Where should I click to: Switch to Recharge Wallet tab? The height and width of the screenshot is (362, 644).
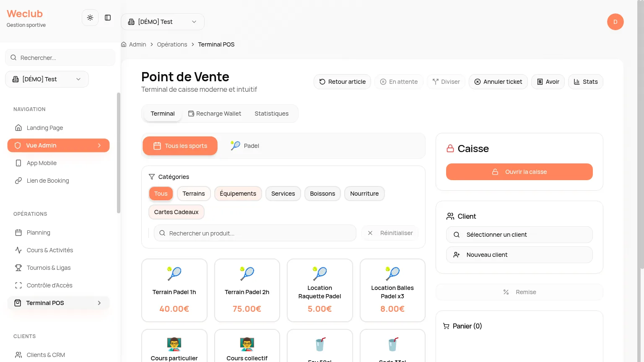tap(215, 114)
